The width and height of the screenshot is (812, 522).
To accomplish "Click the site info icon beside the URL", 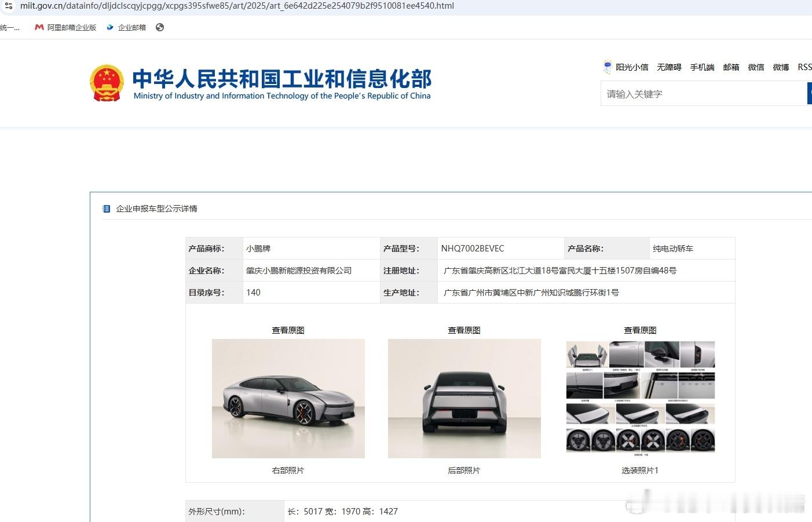I will (8, 6).
